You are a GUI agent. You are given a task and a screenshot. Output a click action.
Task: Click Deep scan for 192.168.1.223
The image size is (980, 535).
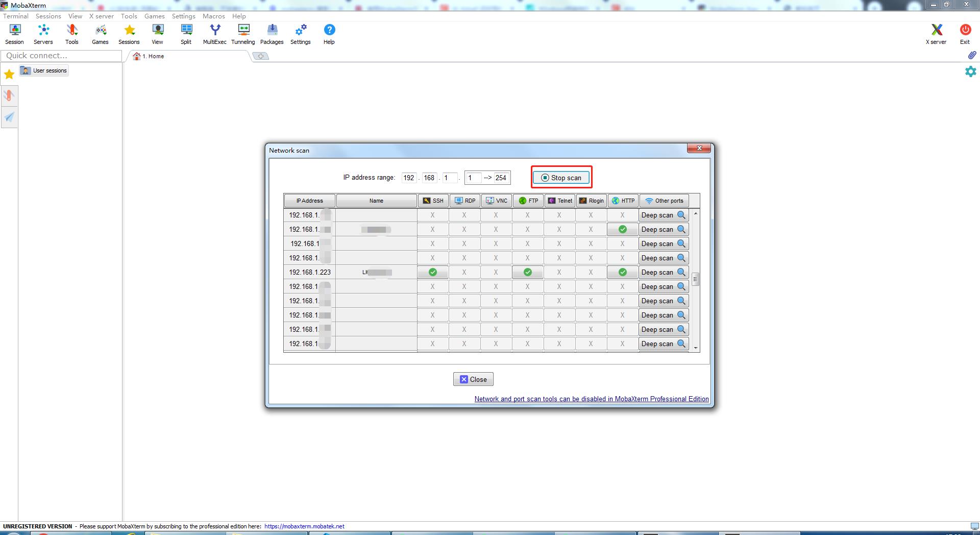tap(664, 272)
